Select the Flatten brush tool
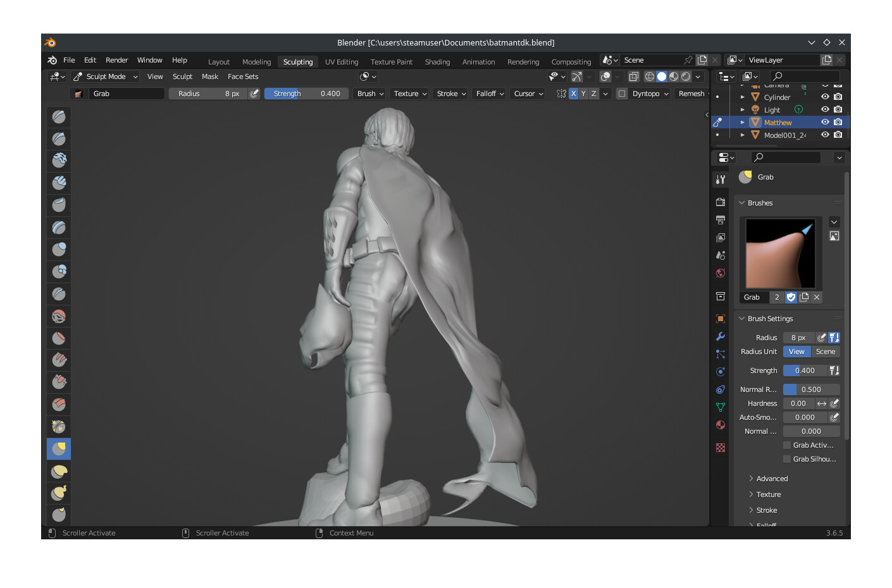This screenshot has width=892, height=588. (59, 338)
